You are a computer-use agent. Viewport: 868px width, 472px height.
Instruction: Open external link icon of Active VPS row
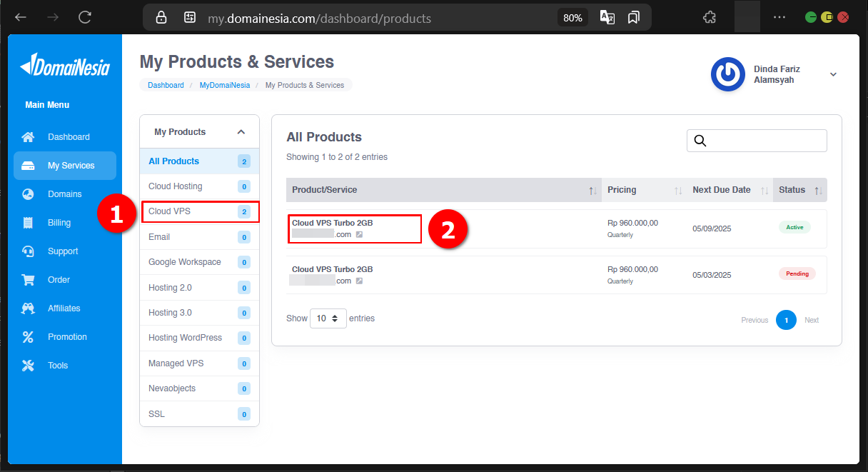[x=360, y=234]
